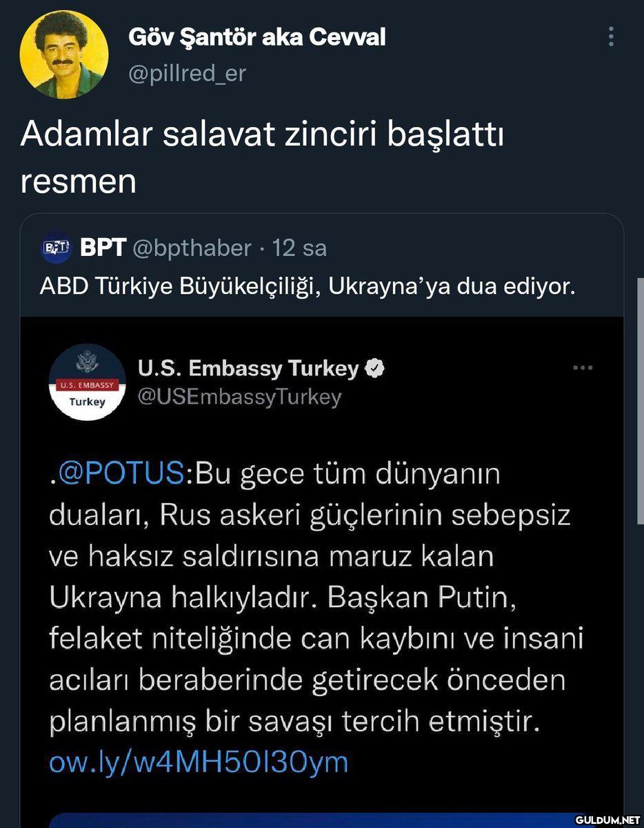644x828 pixels.
Task: Follow the ow.ly/w4MH50I30ym link
Action: click(199, 762)
